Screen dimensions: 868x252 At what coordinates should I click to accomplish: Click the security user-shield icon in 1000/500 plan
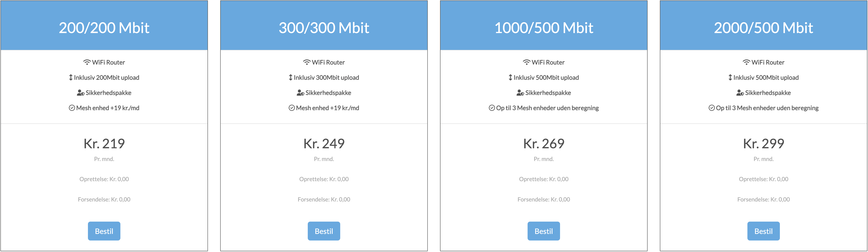(520, 93)
